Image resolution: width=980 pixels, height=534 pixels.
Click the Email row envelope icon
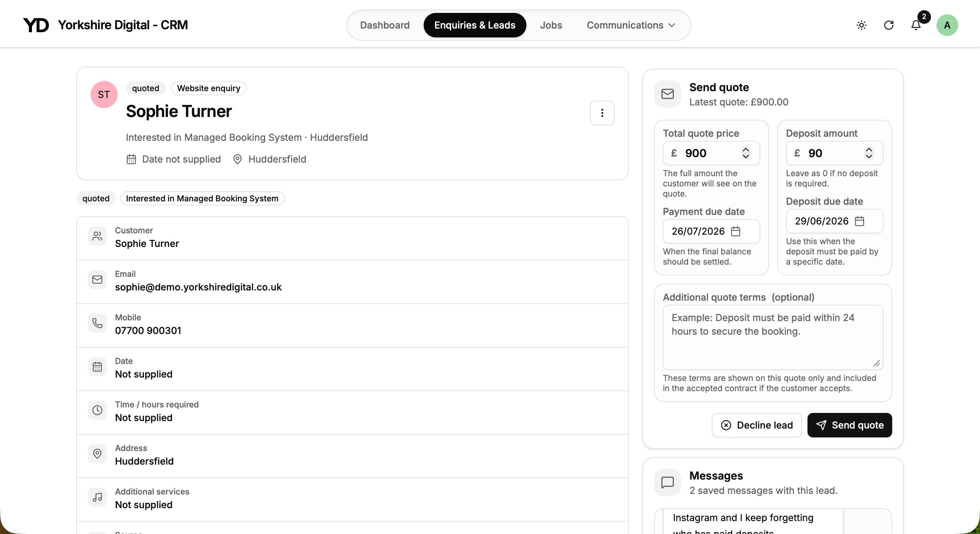pyautogui.click(x=97, y=280)
